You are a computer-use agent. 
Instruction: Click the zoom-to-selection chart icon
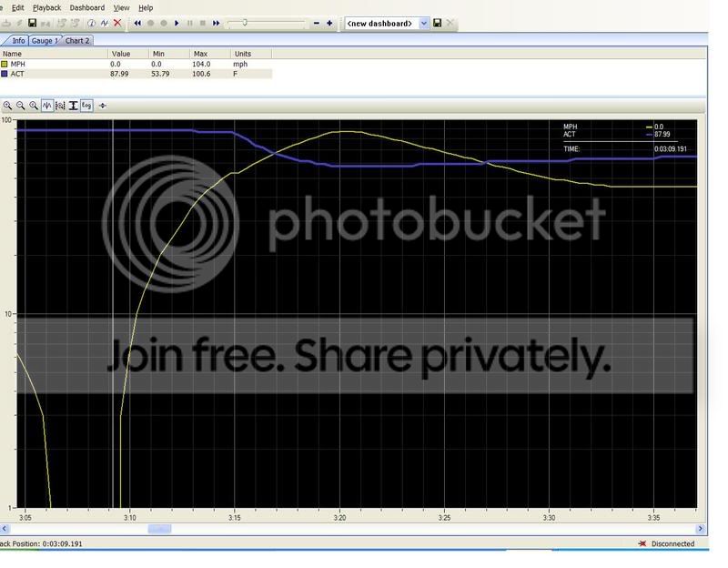pos(60,106)
